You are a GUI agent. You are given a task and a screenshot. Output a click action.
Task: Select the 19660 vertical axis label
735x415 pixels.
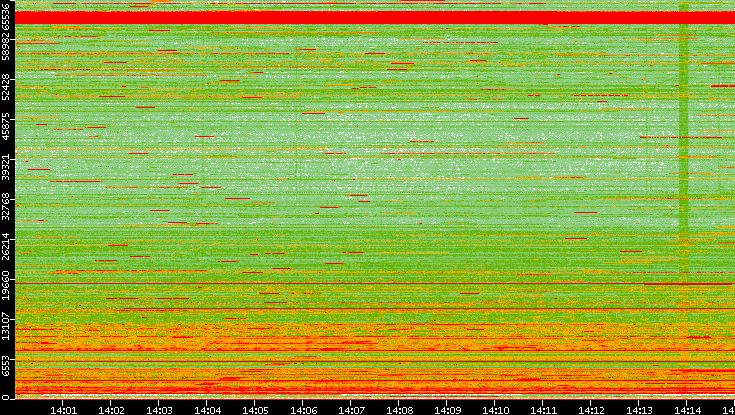pyautogui.click(x=5, y=284)
